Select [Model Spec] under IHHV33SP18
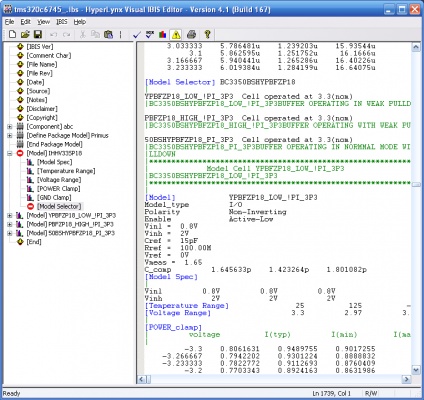This screenshot has height=400, width=424. pos(54,162)
